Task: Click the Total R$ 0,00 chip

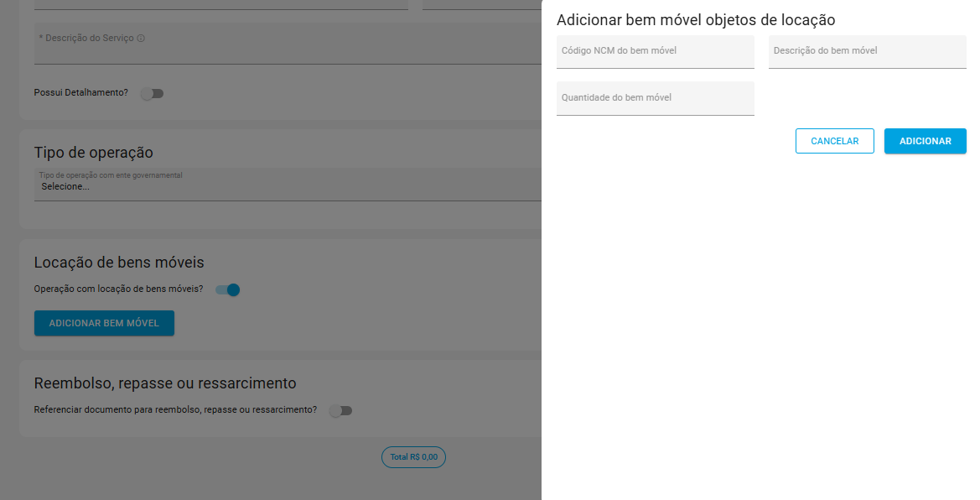Action: point(414,457)
